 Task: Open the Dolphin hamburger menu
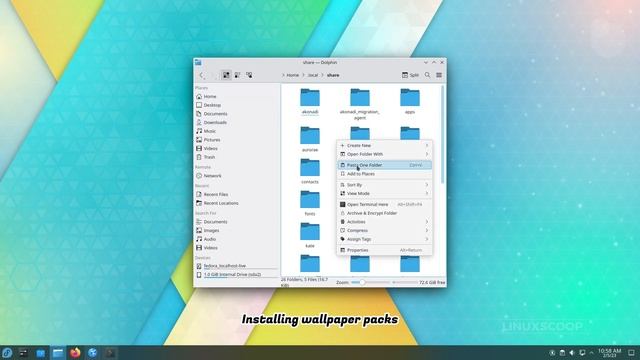tap(439, 75)
